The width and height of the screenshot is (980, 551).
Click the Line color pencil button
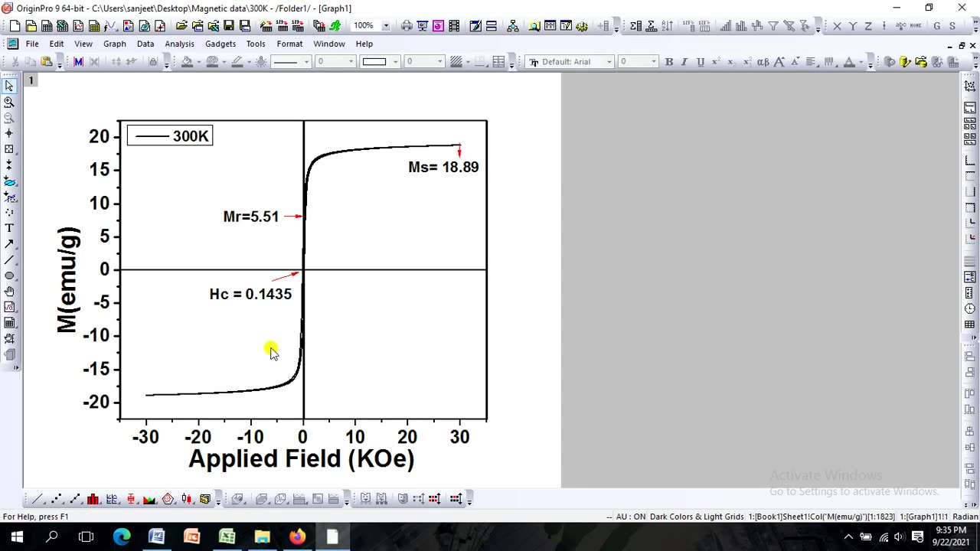click(237, 62)
